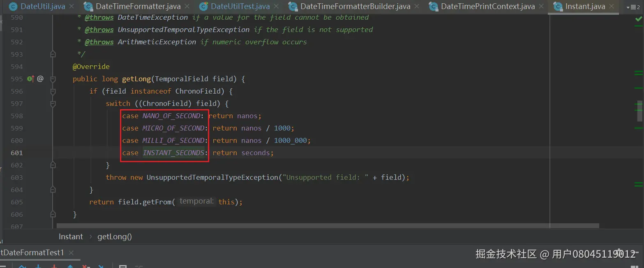
Task: Select the tDateFormatTest1 run tab
Action: (32, 253)
